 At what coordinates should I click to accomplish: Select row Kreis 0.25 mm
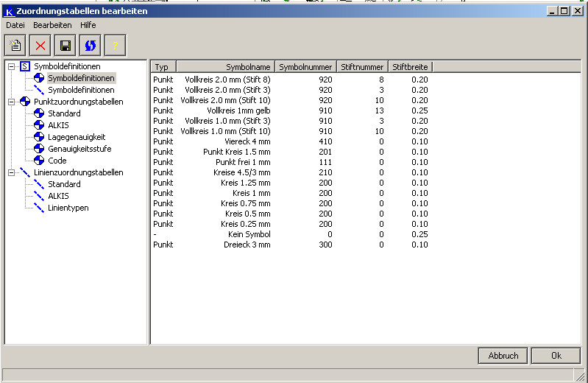291,224
